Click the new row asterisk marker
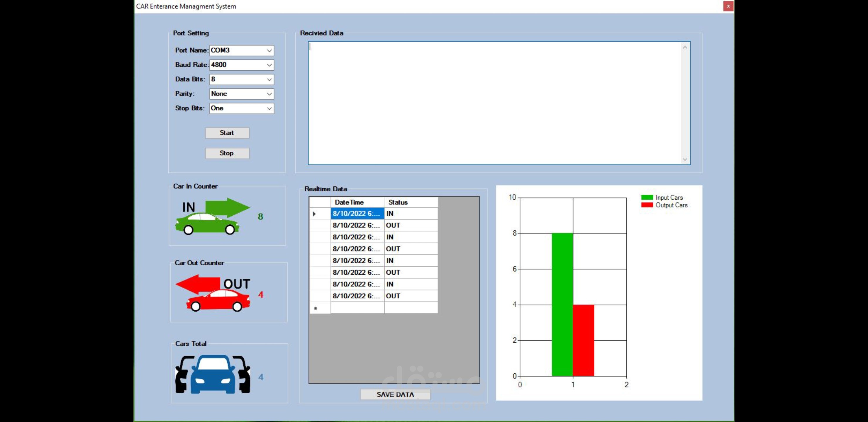 pos(316,308)
